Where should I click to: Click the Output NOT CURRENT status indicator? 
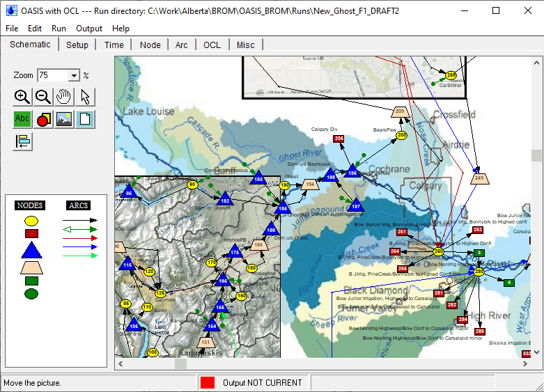207,382
